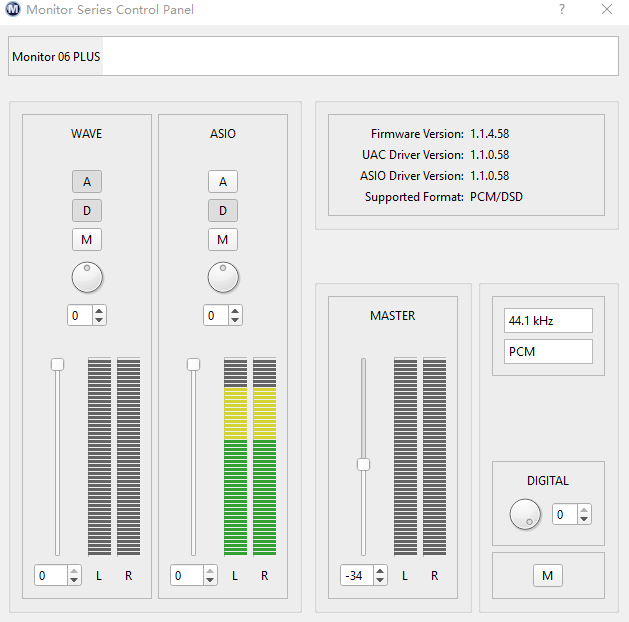Click the WAVE volume fader handle
The height and width of the screenshot is (622, 629).
click(58, 364)
